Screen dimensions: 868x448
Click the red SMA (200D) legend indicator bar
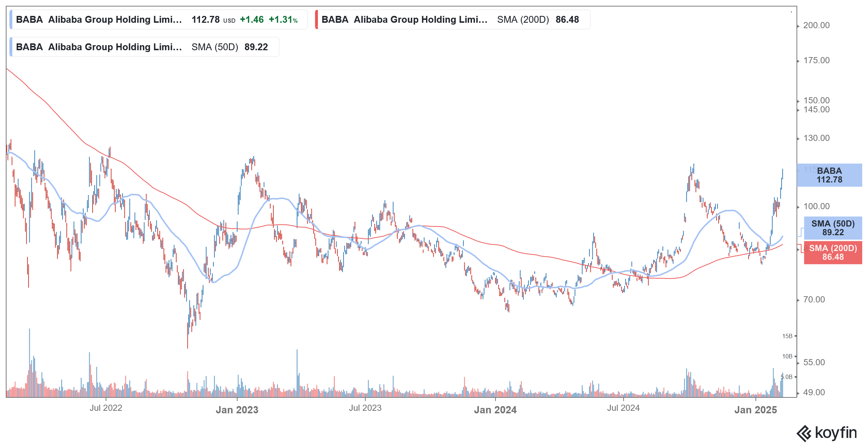pyautogui.click(x=318, y=20)
